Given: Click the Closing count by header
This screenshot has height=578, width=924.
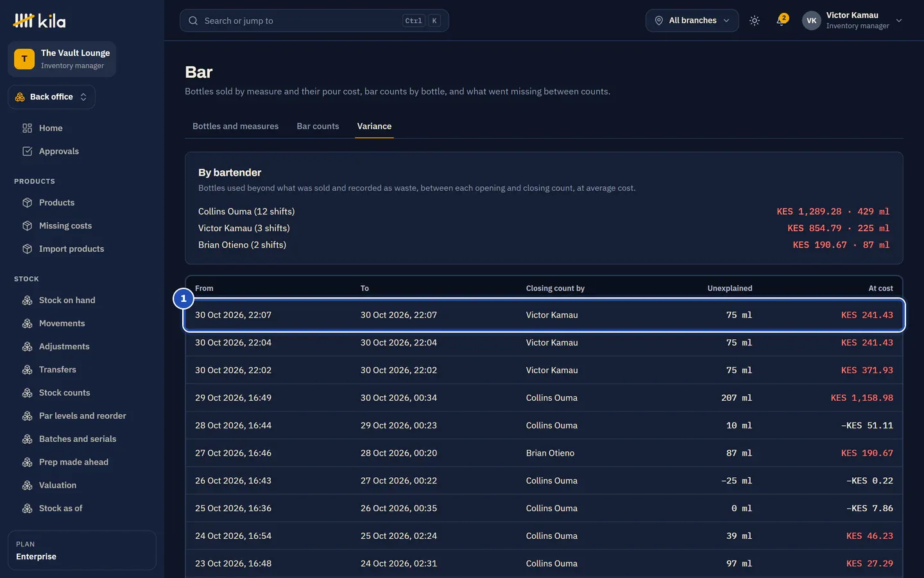Looking at the screenshot, I should pyautogui.click(x=555, y=288).
